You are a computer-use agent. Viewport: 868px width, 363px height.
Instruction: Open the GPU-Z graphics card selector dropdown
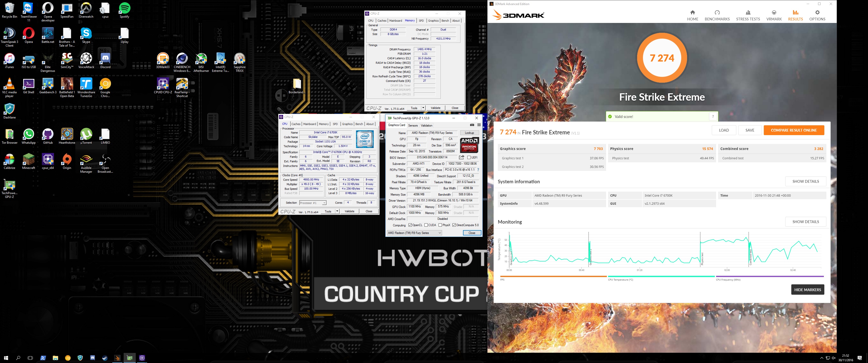(414, 233)
